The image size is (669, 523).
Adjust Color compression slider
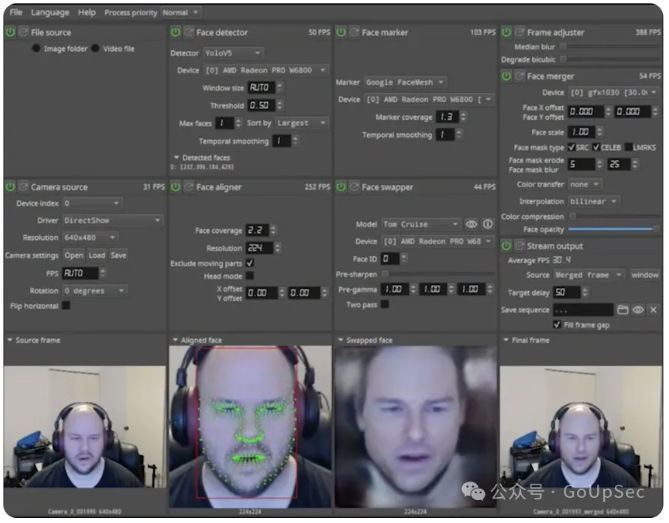[614, 216]
